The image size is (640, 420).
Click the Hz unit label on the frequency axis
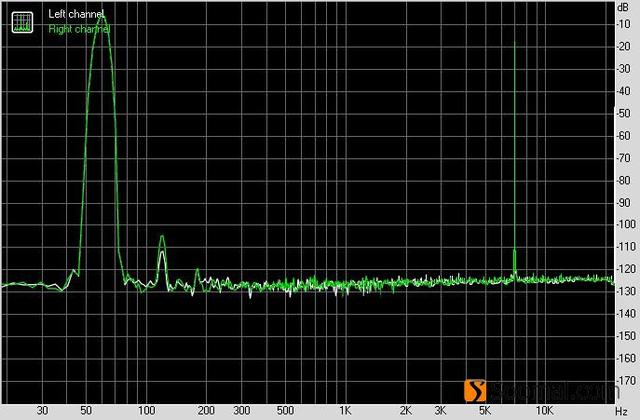[x=621, y=411]
